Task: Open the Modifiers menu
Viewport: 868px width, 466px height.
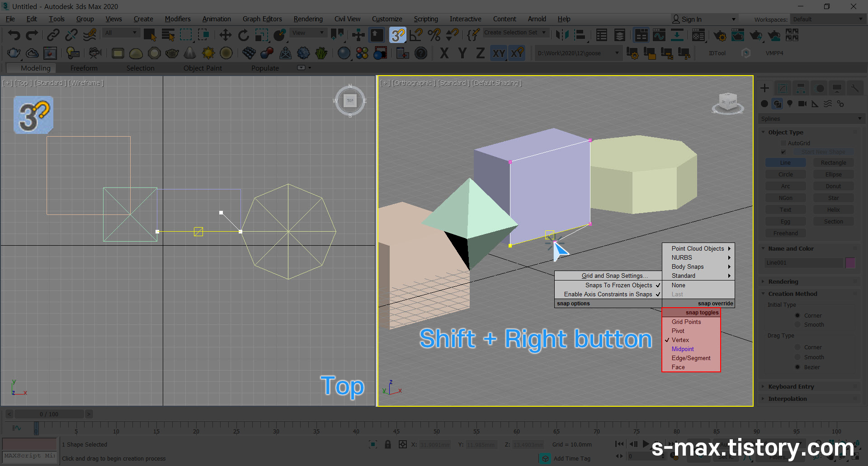Action: 178,19
